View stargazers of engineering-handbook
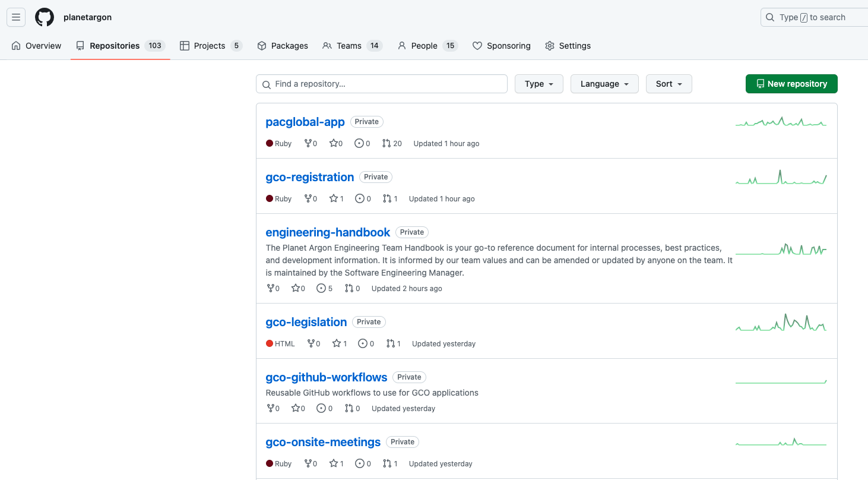The image size is (868, 480). click(298, 288)
